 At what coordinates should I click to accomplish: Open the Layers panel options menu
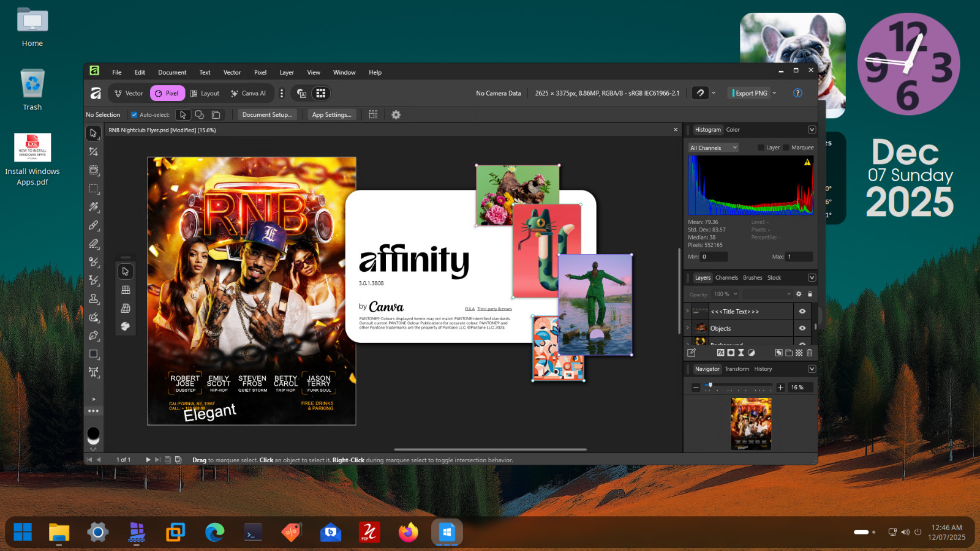[x=812, y=277]
